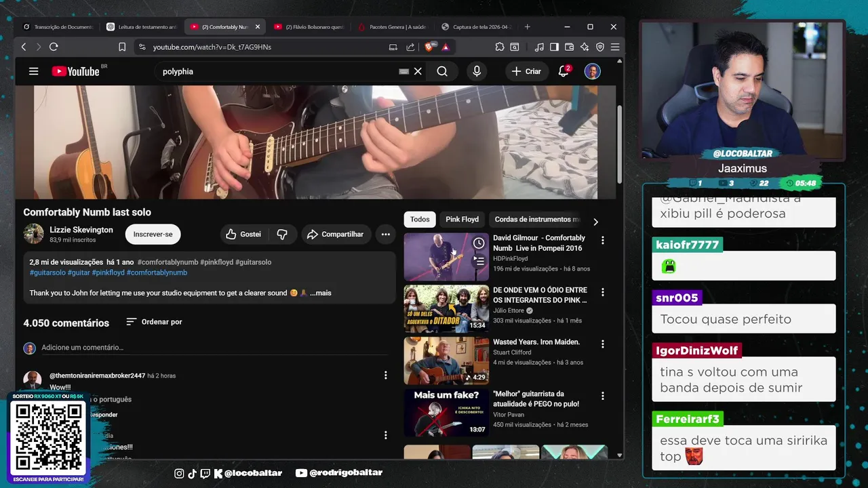Start voice search with microphone
Image resolution: width=868 pixels, height=488 pixels.
pos(477,71)
